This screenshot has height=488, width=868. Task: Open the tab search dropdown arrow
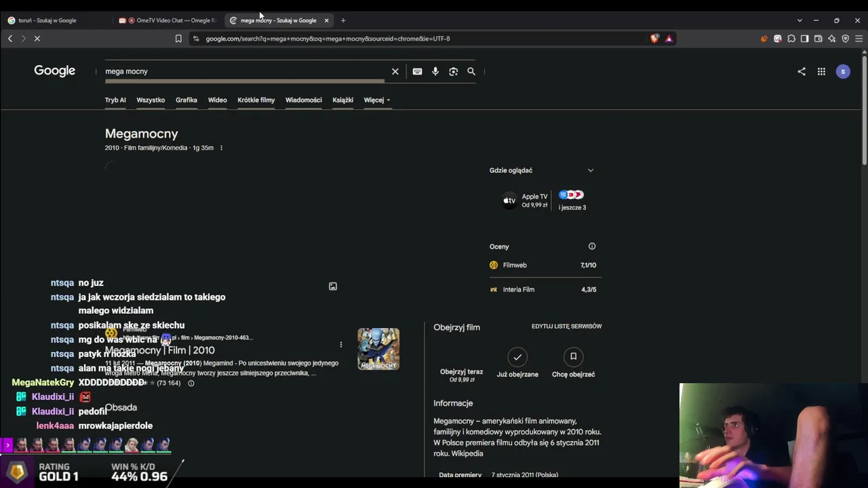pos(800,20)
